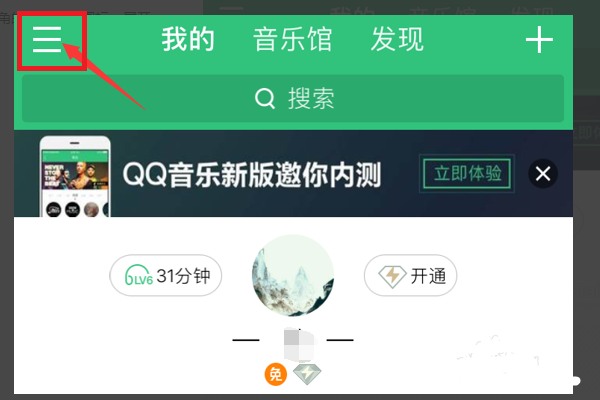Open the 发现 tab
The height and width of the screenshot is (400, 600).
point(398,39)
